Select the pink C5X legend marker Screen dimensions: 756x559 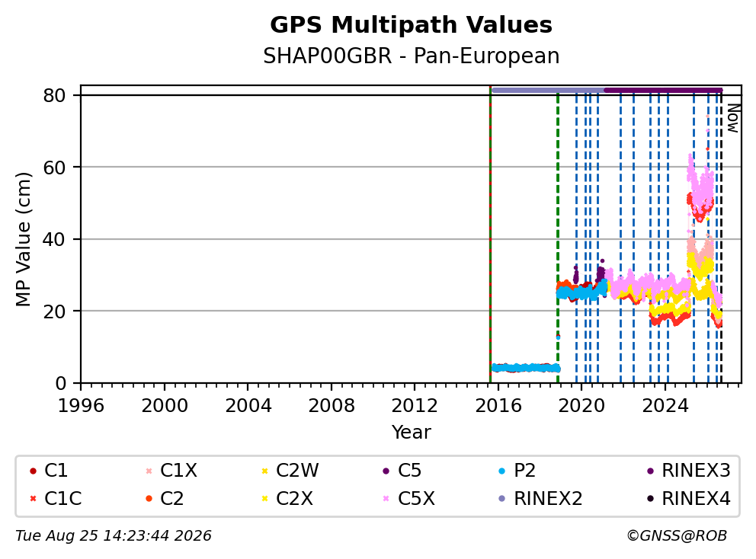386,499
